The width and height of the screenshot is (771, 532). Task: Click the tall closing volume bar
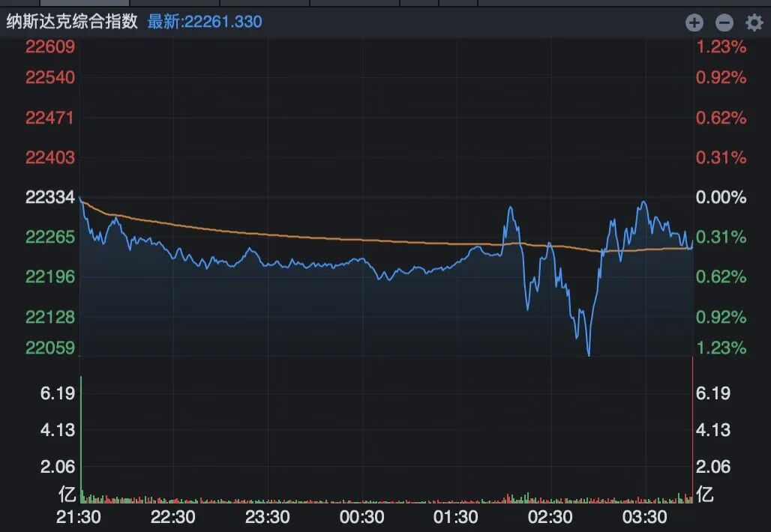click(x=692, y=430)
